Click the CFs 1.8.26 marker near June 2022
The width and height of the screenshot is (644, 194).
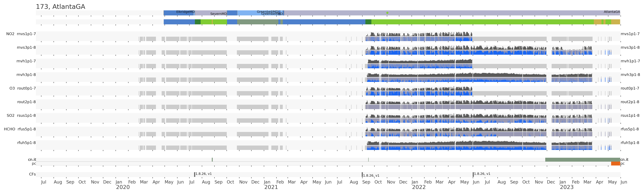tap(473, 174)
